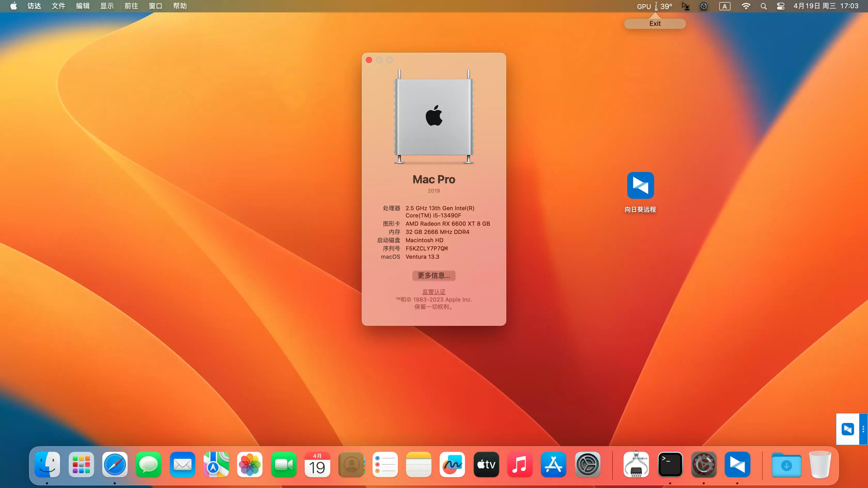Image resolution: width=868 pixels, height=488 pixels.
Task: Open the GPU temperature status item
Action: (654, 6)
